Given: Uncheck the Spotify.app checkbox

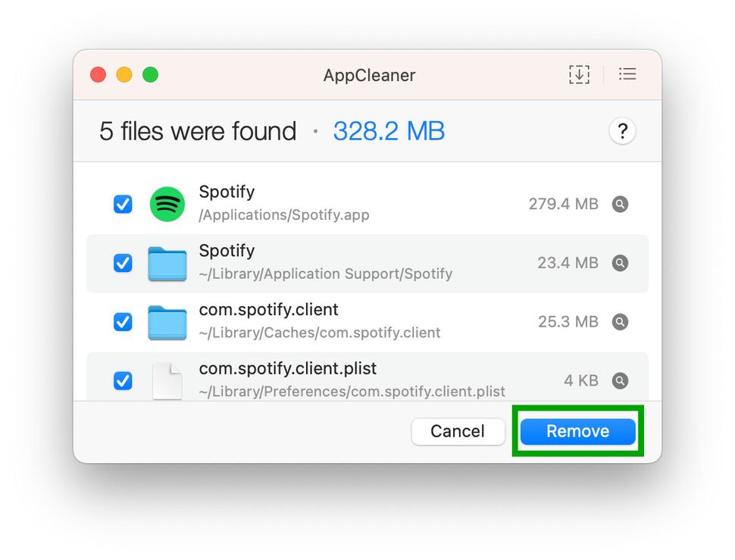Looking at the screenshot, I should pos(123,204).
